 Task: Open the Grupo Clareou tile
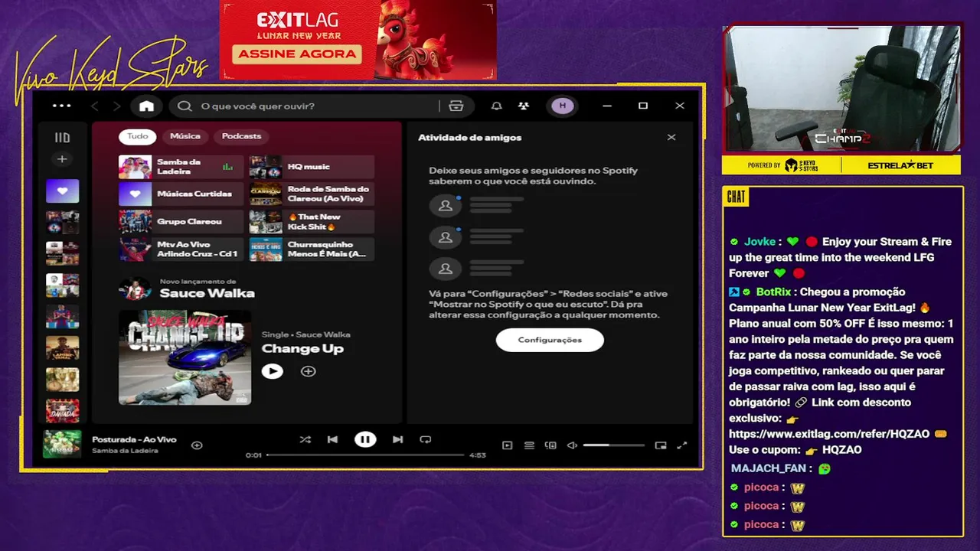[x=181, y=222]
